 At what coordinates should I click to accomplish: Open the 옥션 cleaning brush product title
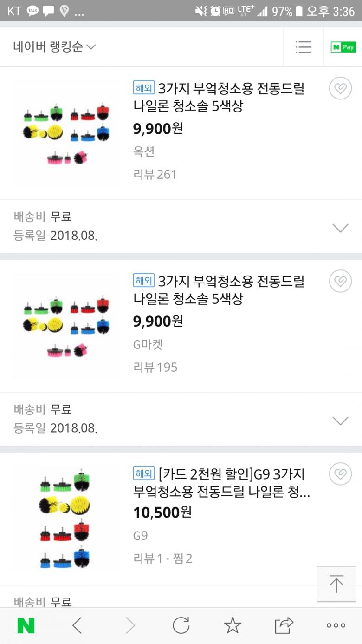[218, 97]
